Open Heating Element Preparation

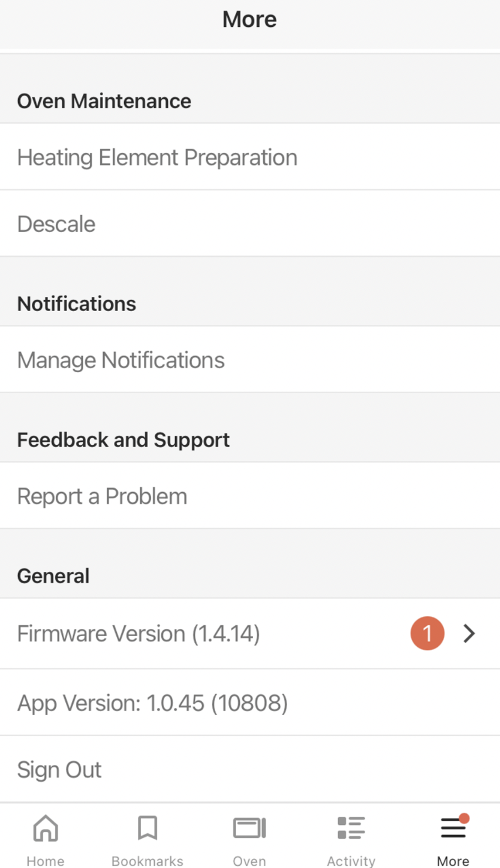click(157, 157)
